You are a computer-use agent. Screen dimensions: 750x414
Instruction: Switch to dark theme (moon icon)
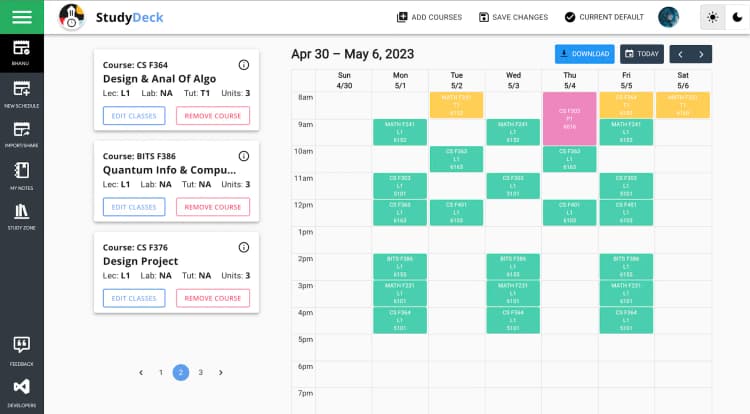(x=738, y=17)
